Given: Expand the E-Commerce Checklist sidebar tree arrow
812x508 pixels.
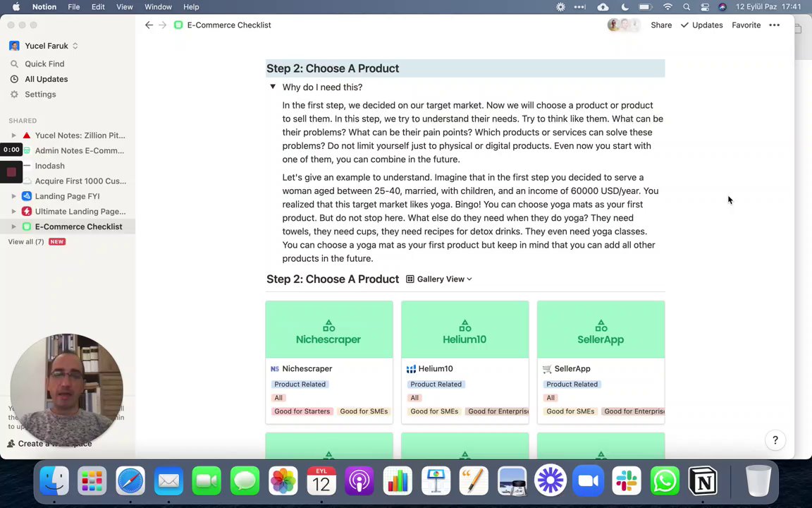Looking at the screenshot, I should click(x=14, y=226).
